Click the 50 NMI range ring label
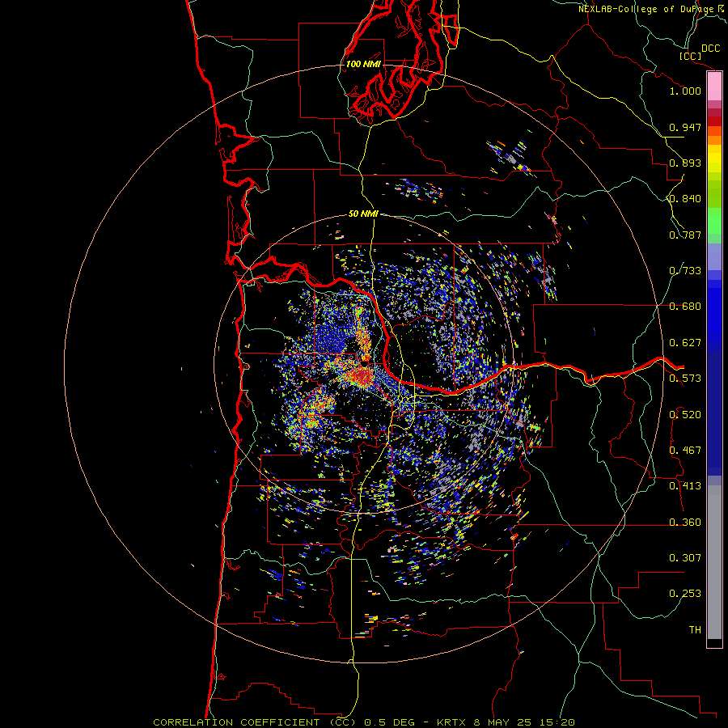The image size is (728, 728). click(363, 214)
